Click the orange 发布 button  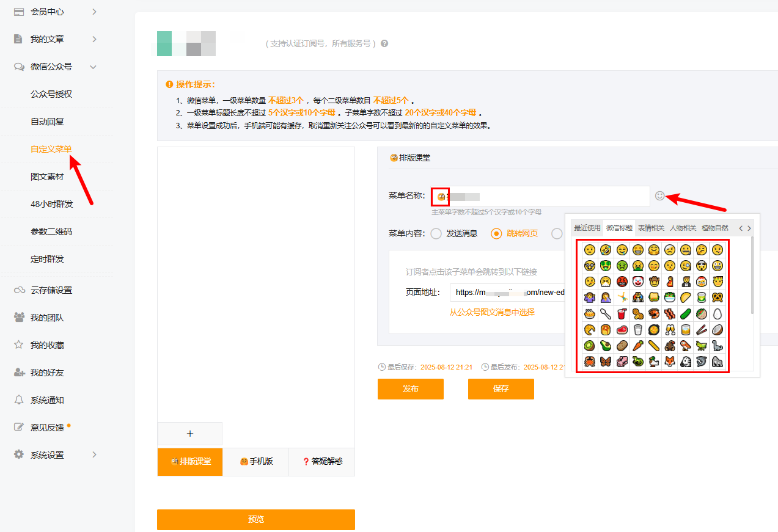pyautogui.click(x=410, y=389)
